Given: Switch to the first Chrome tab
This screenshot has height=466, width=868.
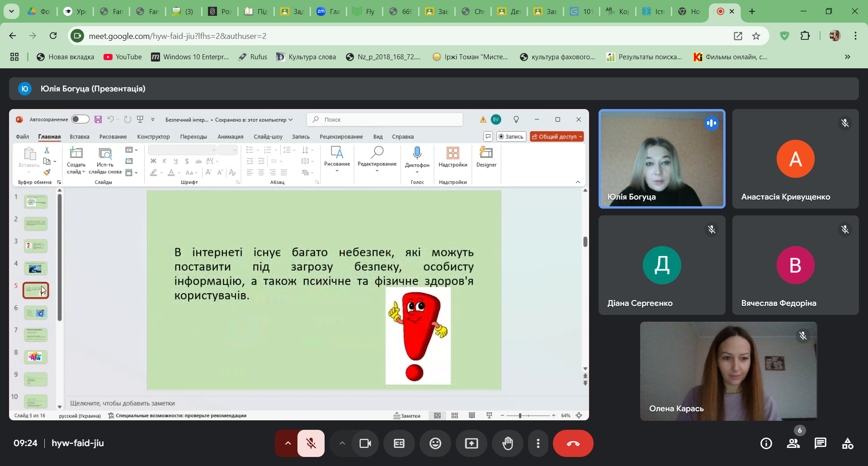Looking at the screenshot, I should [39, 11].
